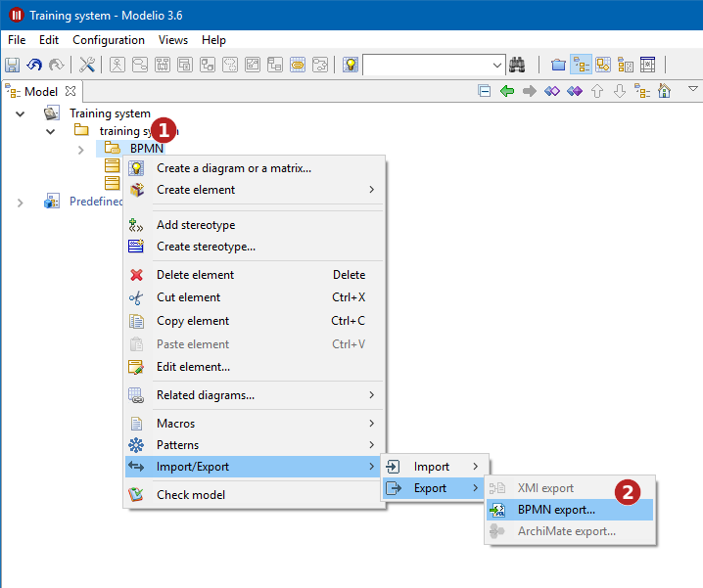Click the home house icon in Model panel
703x588 pixels.
click(665, 91)
